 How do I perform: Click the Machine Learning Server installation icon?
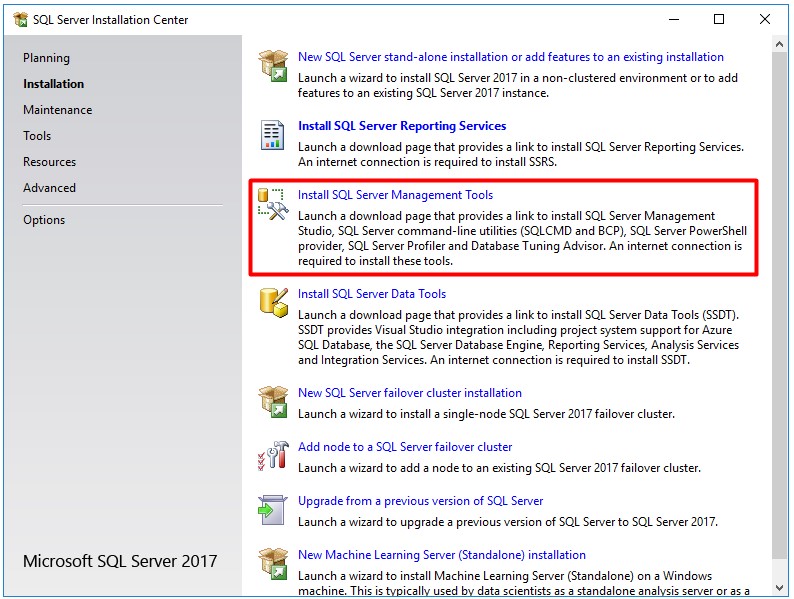point(273,563)
